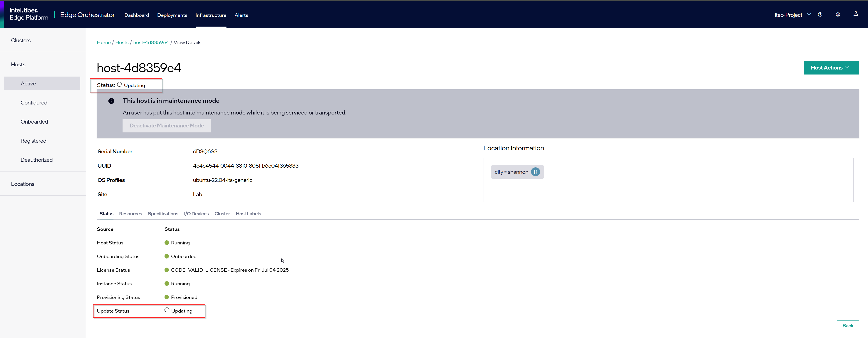Open Locations in the left sidebar
The image size is (868, 338).
point(22,184)
